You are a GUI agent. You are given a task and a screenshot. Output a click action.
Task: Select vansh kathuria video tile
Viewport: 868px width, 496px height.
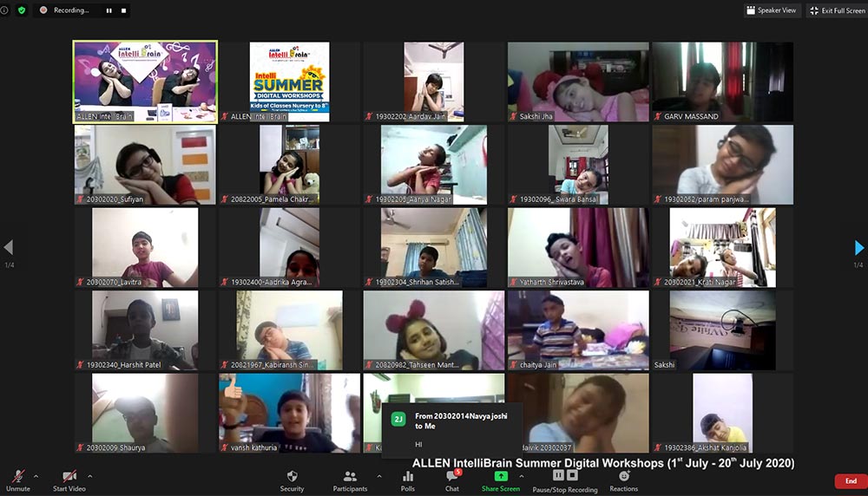(x=290, y=414)
